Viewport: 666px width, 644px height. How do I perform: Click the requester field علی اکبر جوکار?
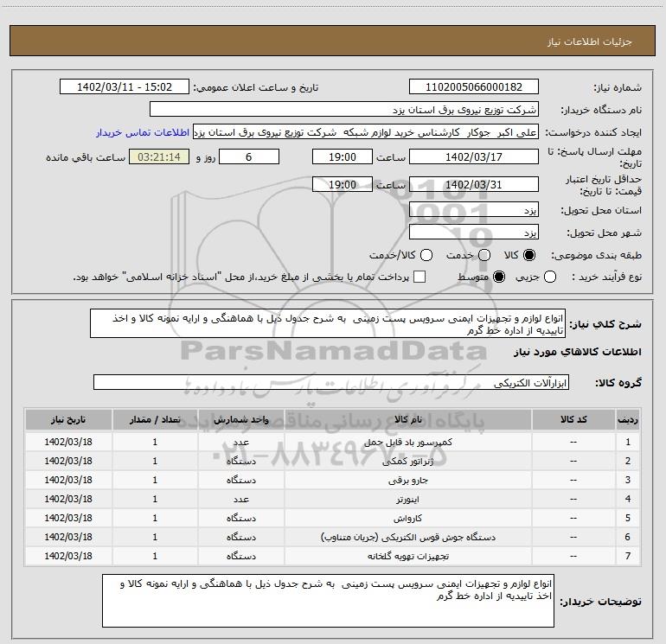point(366,132)
